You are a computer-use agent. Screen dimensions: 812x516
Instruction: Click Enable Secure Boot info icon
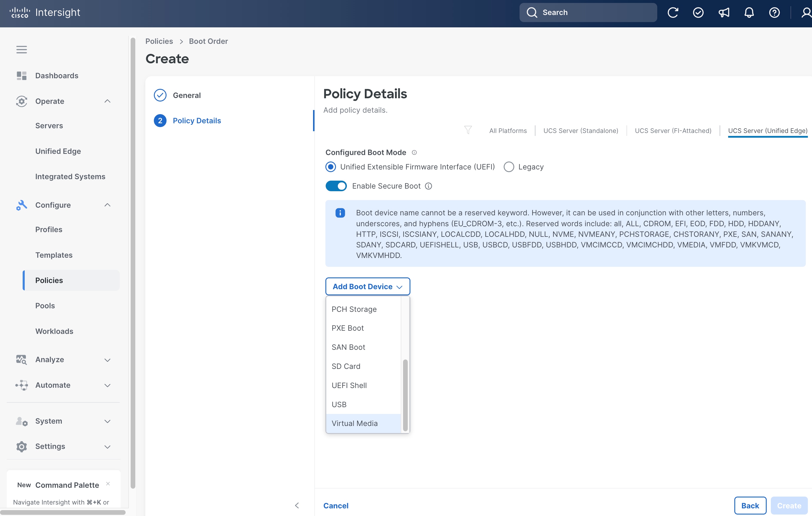428,186
